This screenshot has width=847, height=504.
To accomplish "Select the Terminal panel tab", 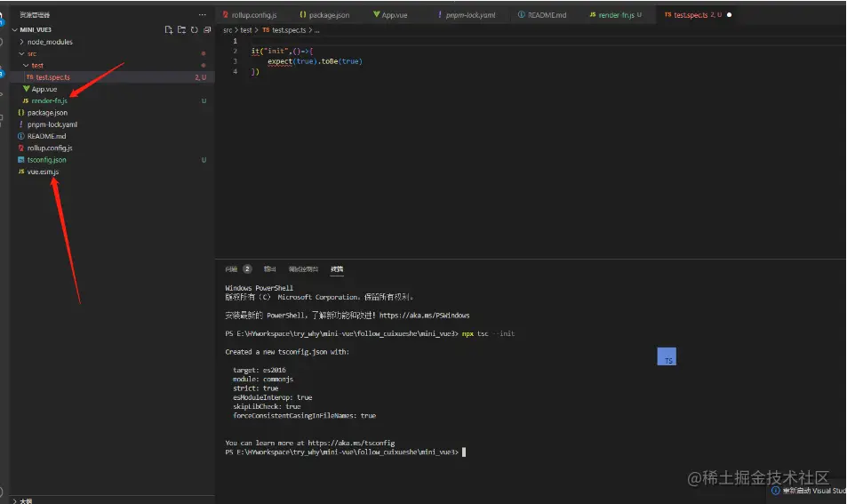I will (337, 269).
